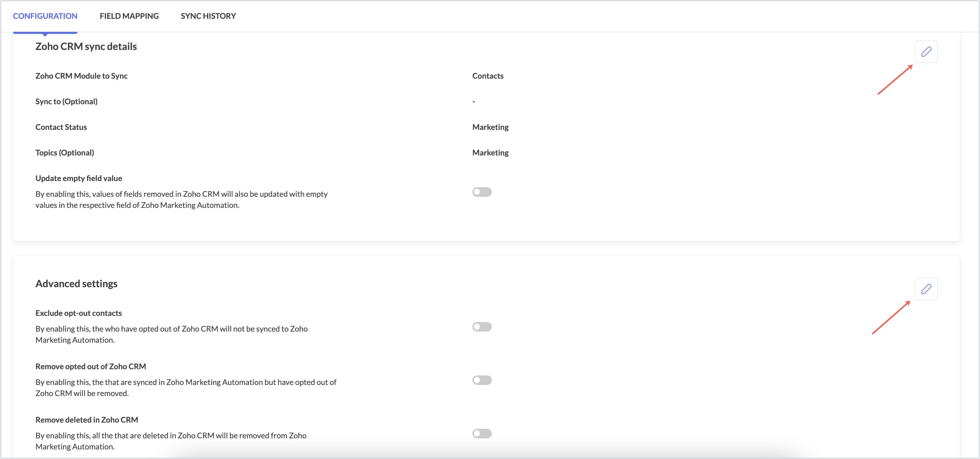The image size is (980, 459).
Task: Toggle Remove opted out of Zoho CRM
Action: click(482, 380)
